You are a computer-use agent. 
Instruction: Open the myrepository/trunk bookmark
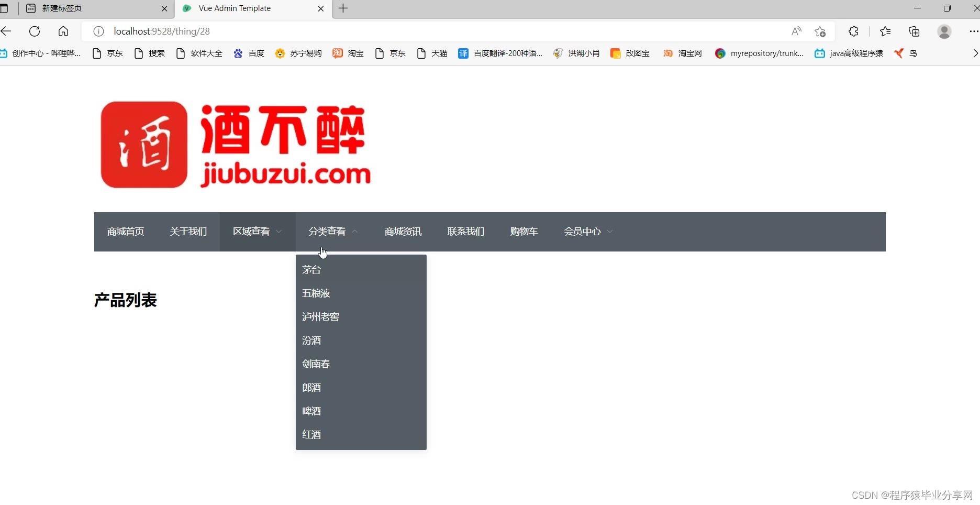760,53
